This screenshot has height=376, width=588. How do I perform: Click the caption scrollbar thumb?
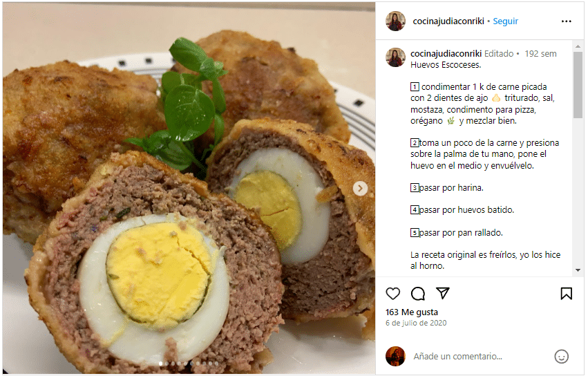(x=578, y=85)
